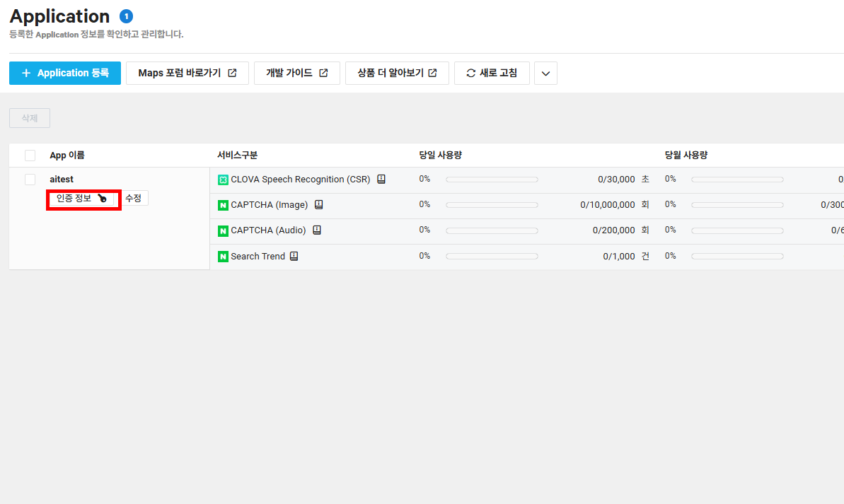Click the 당일 사용량 column header
This screenshot has width=844, height=504.
pyautogui.click(x=440, y=156)
